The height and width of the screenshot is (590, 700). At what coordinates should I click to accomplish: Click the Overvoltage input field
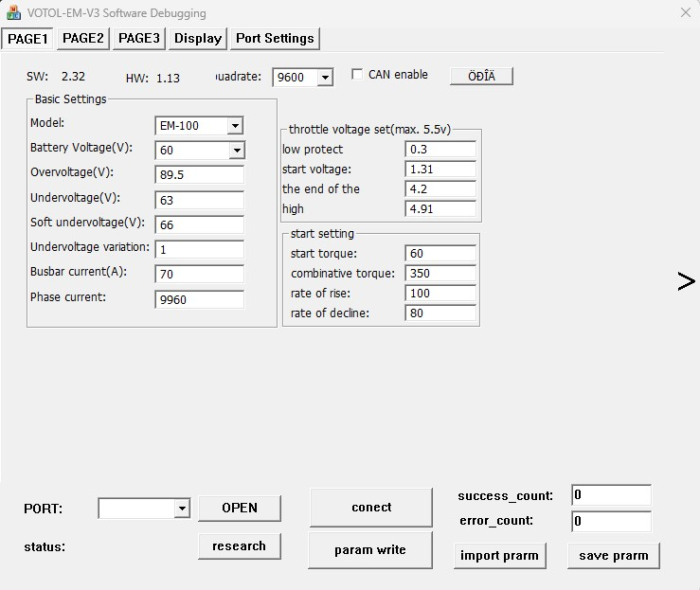tap(199, 175)
